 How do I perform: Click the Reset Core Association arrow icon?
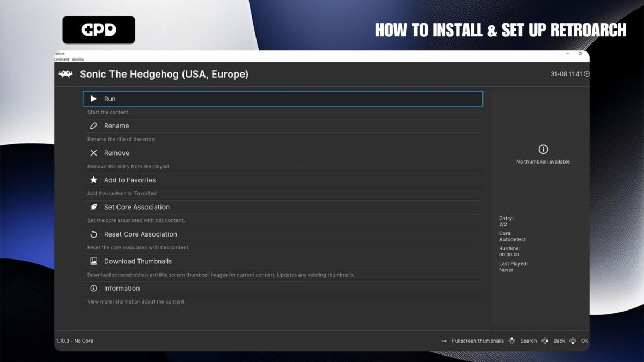pyautogui.click(x=93, y=234)
